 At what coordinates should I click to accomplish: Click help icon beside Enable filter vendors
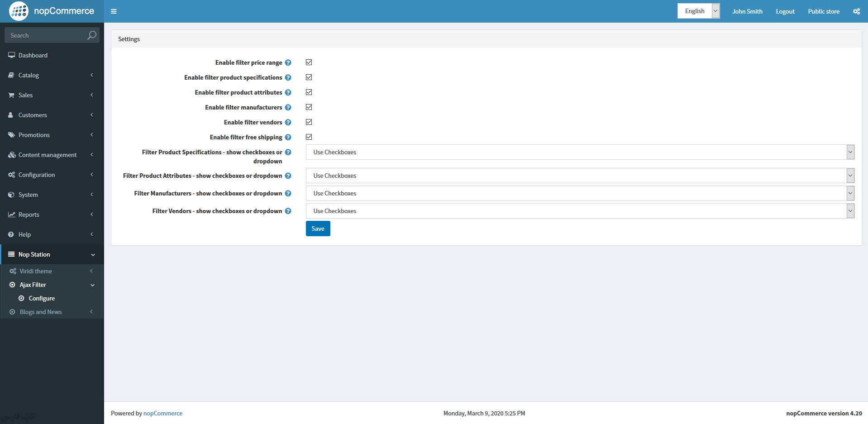pyautogui.click(x=288, y=123)
